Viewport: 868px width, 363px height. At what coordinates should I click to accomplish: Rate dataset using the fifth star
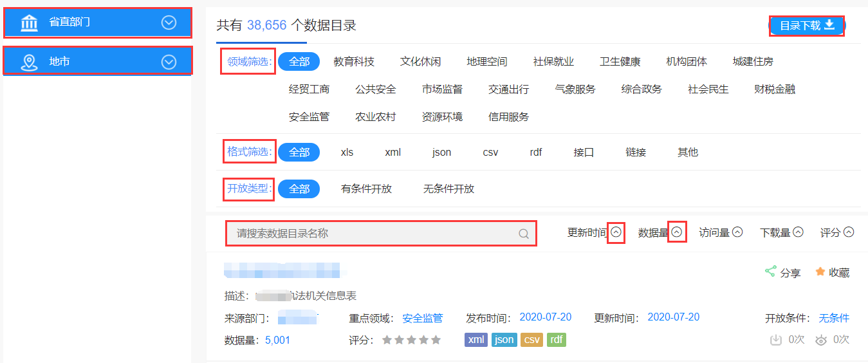(436, 340)
